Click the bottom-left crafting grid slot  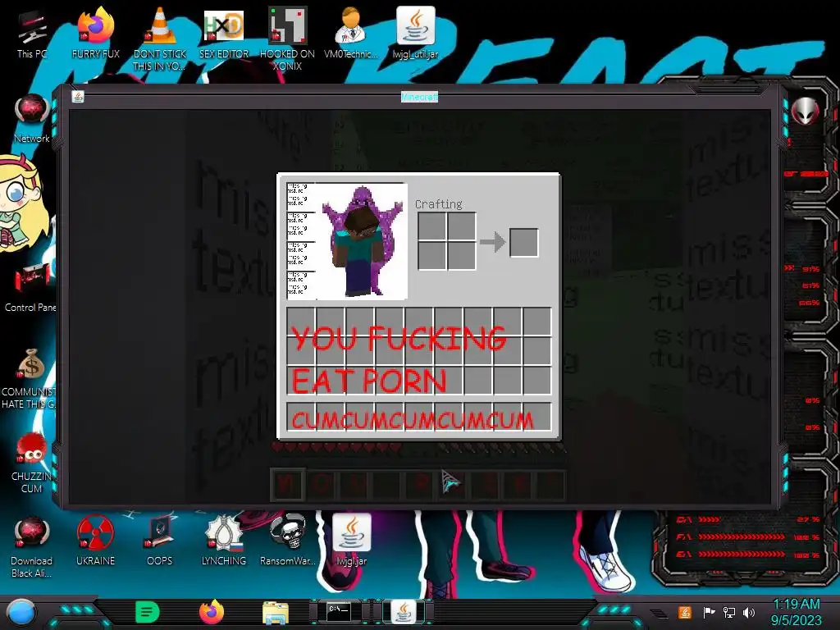click(431, 256)
